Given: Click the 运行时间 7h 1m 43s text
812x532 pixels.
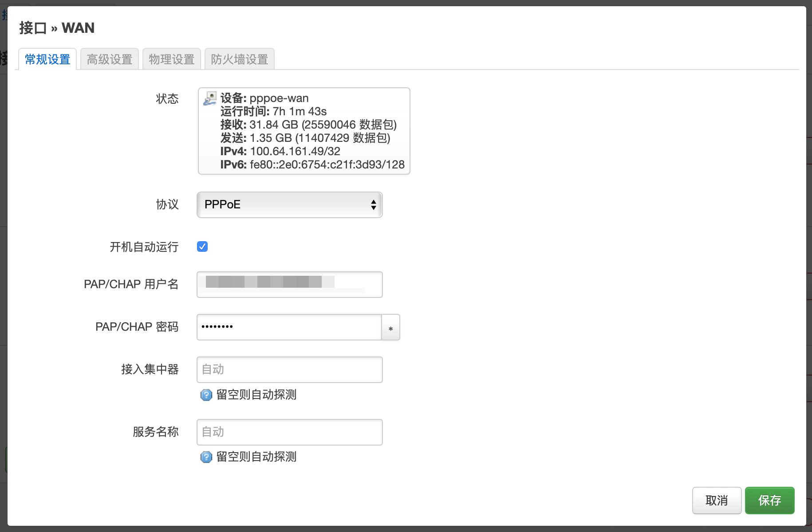Looking at the screenshot, I should (273, 111).
